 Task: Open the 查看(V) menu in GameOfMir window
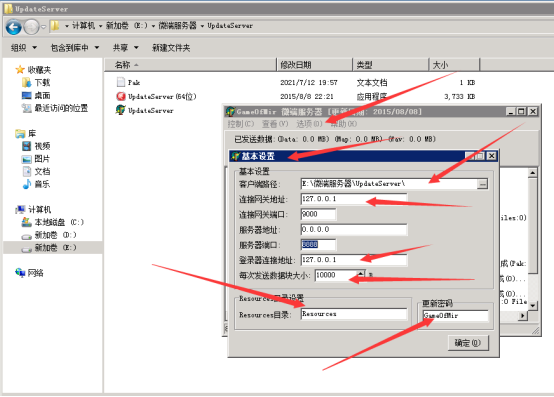click(275, 124)
